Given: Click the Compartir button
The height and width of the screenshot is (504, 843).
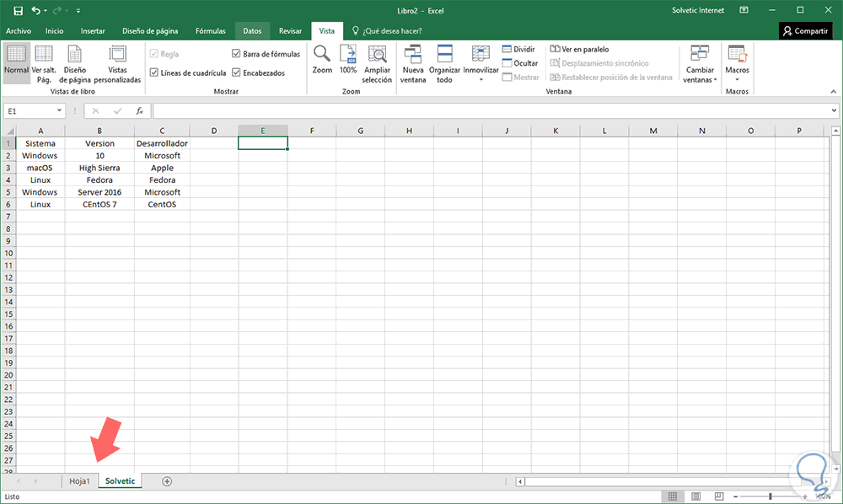Looking at the screenshot, I should (806, 30).
